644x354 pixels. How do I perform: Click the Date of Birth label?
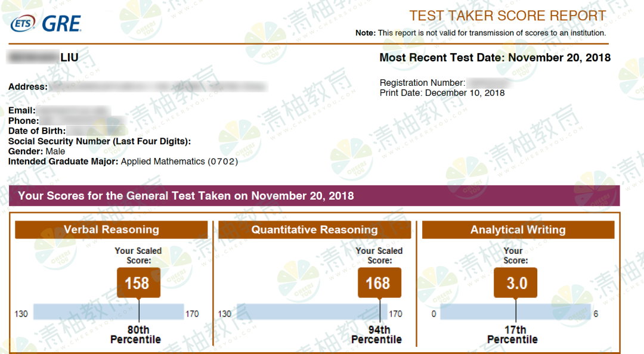click(x=37, y=131)
